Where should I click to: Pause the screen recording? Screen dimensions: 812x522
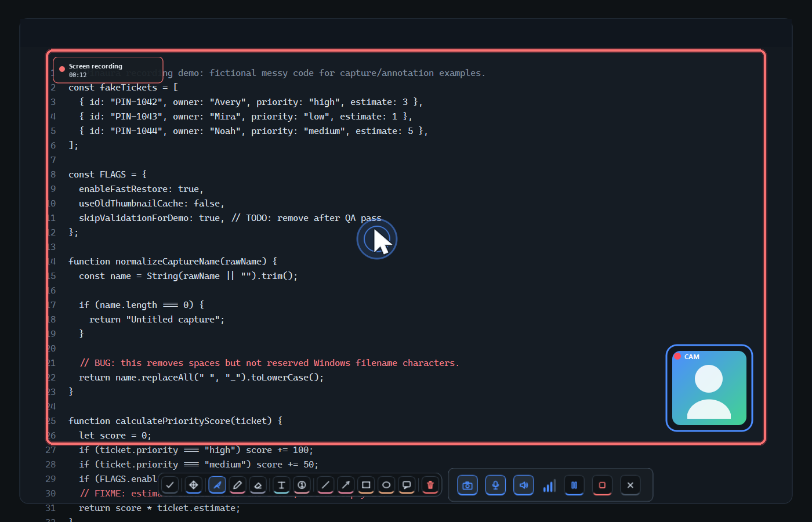574,485
